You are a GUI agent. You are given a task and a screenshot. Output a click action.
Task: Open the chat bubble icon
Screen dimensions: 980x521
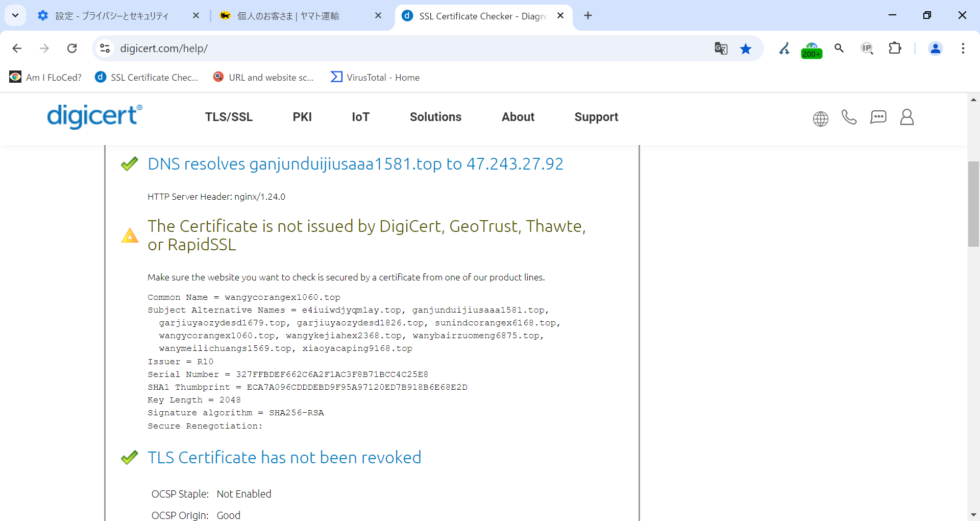pos(878,117)
